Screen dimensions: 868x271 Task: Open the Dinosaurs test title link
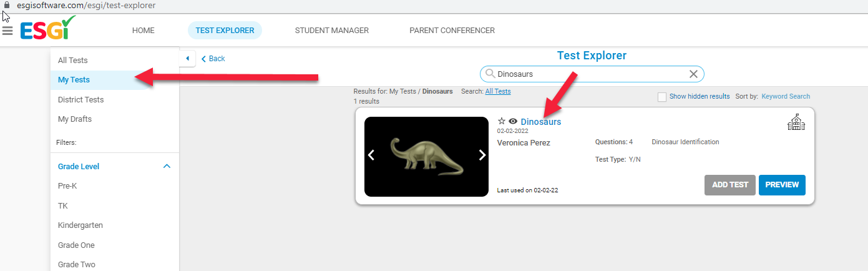coord(541,122)
